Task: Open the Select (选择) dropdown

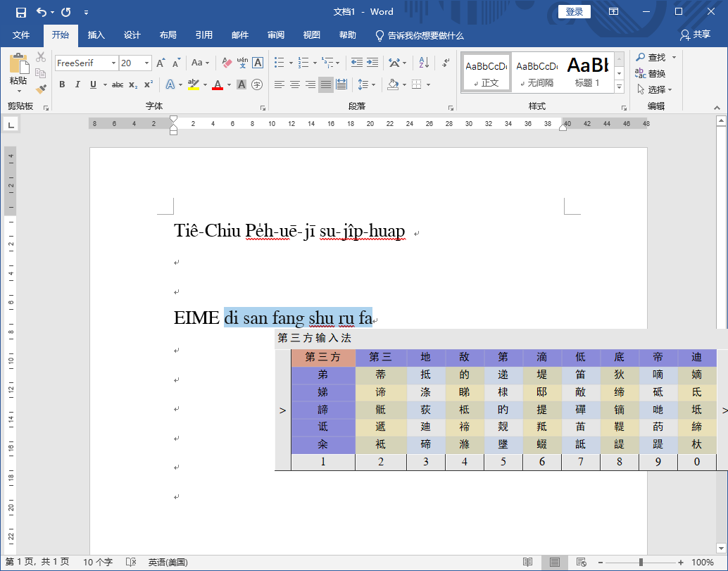Action: 655,89
